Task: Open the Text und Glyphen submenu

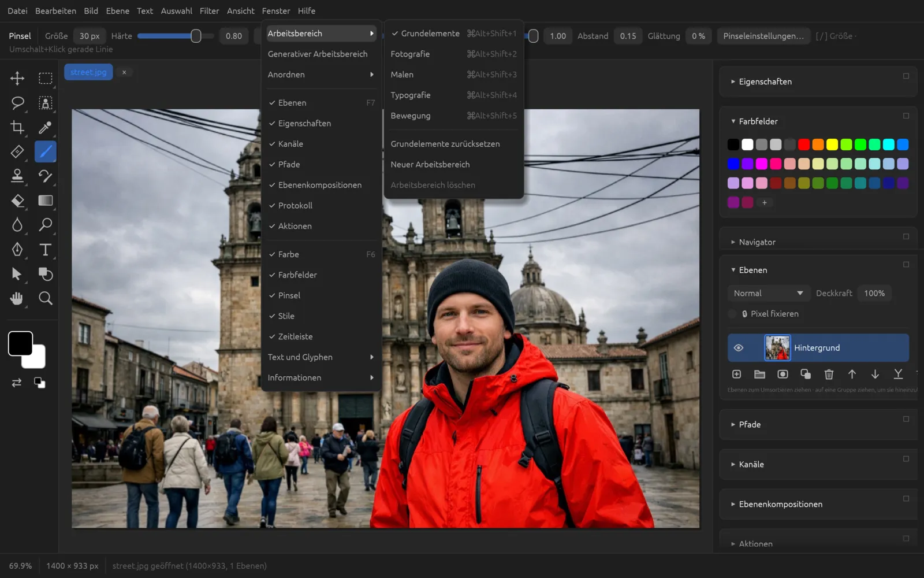Action: coord(321,357)
